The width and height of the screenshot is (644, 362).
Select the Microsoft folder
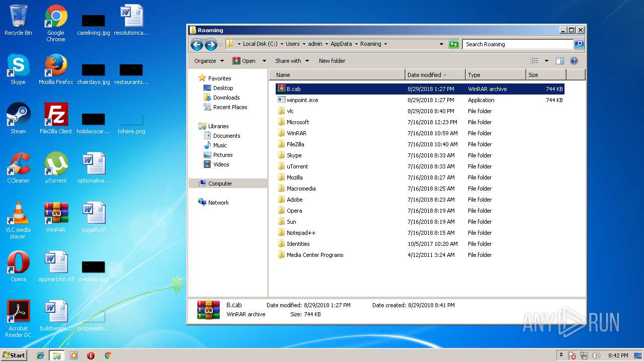(420, 122)
